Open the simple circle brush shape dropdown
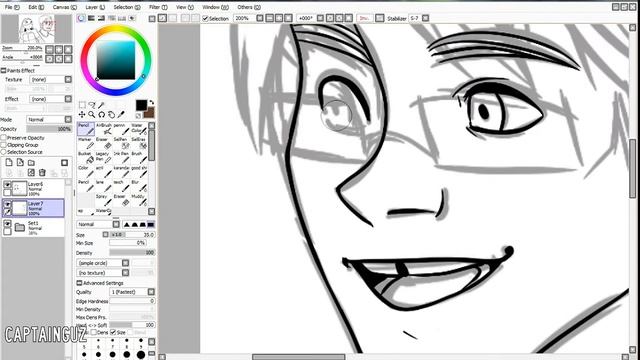640x360 pixels. 103,263
